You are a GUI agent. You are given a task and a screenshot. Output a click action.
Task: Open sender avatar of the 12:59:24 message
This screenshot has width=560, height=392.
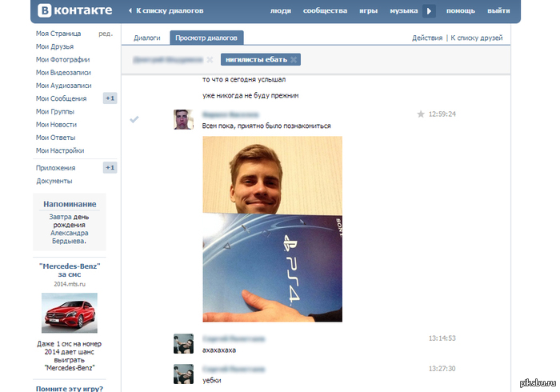pyautogui.click(x=184, y=119)
